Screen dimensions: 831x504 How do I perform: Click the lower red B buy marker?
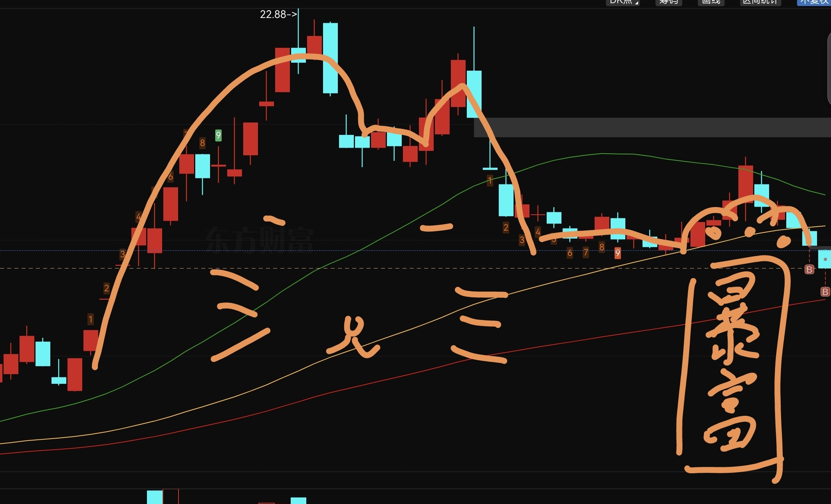coord(825,292)
